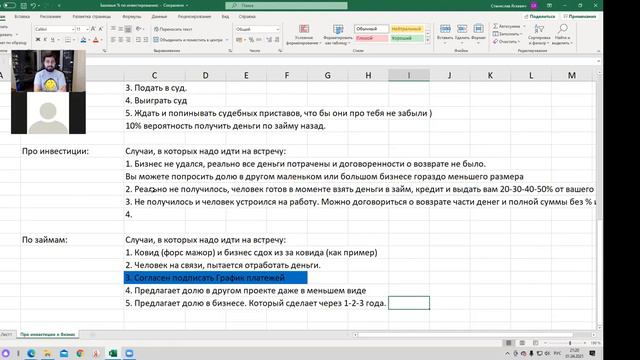The image size is (640, 360).
Task: Apply the Хороший cell style
Action: click(x=407, y=38)
